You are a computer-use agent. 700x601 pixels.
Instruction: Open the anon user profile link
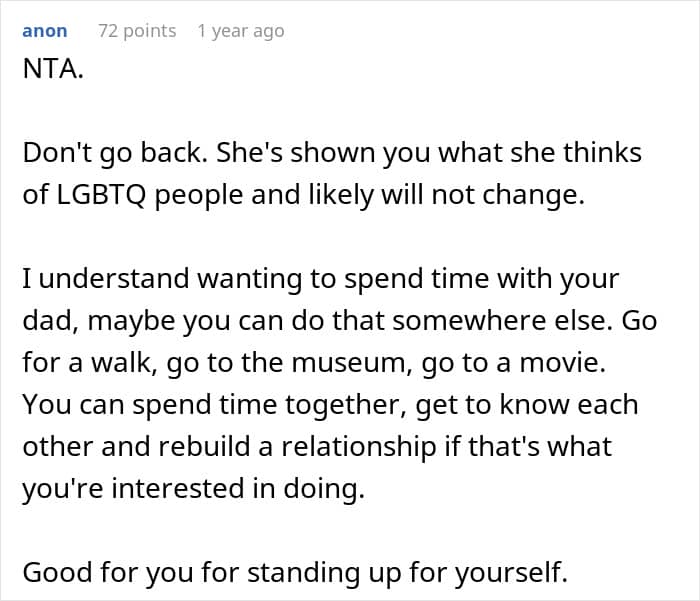click(x=44, y=31)
